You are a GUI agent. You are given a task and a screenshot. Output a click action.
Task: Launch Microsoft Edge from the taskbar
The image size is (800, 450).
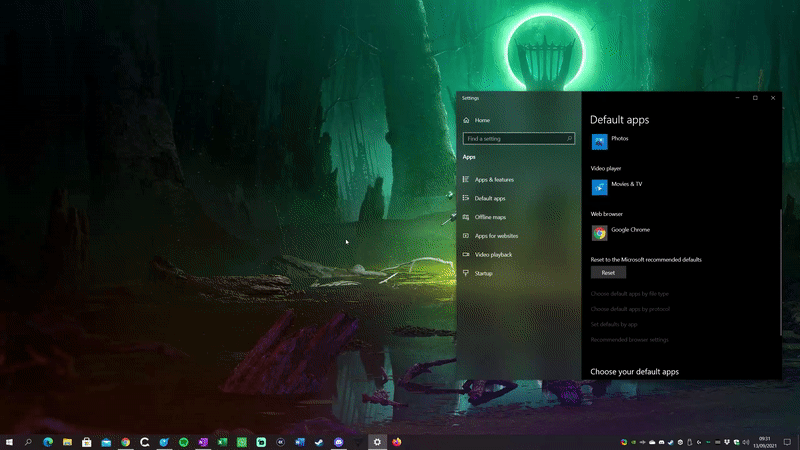[48, 442]
